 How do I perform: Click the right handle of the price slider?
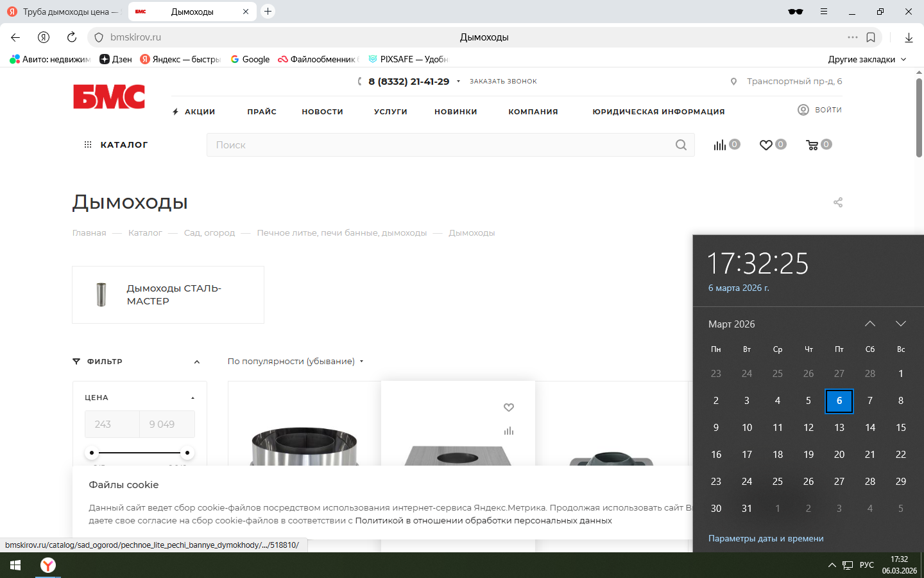click(x=187, y=453)
